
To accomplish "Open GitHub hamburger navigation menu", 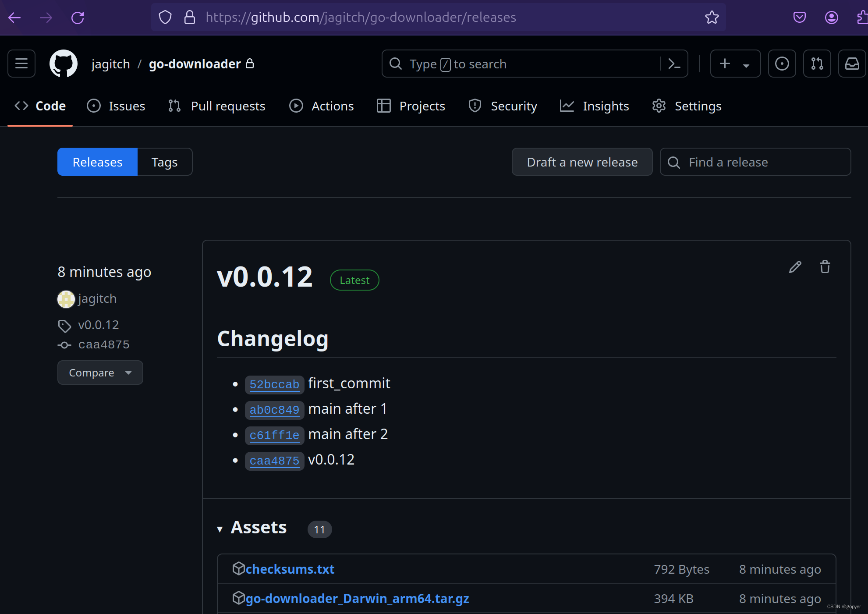I will pyautogui.click(x=21, y=64).
